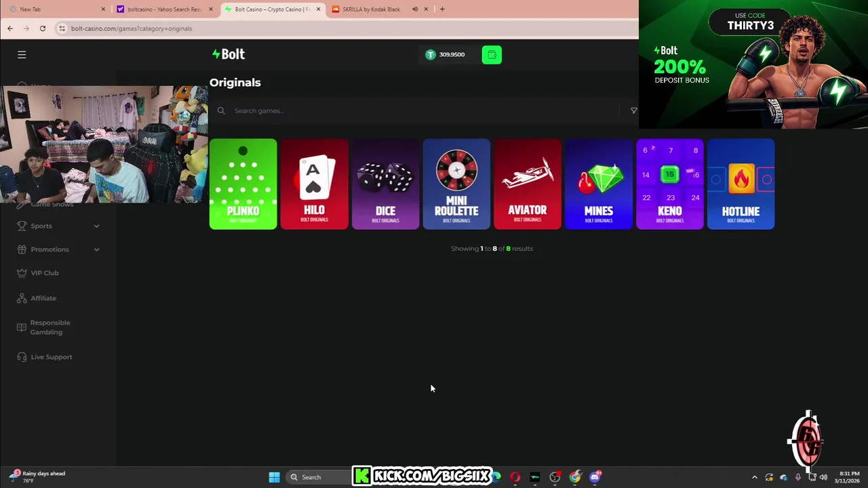Viewport: 868px width, 488px height.
Task: Click the browser address bar URL
Action: coord(132,28)
